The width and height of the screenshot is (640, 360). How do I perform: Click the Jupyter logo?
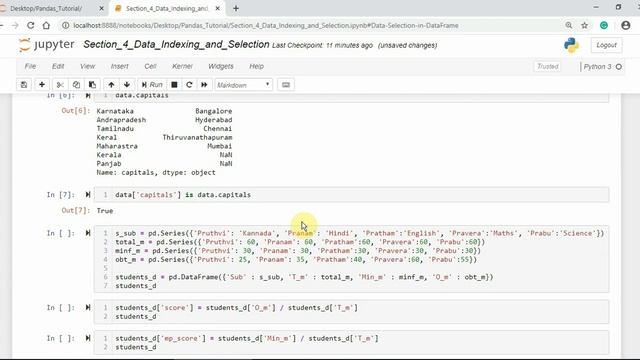46,44
